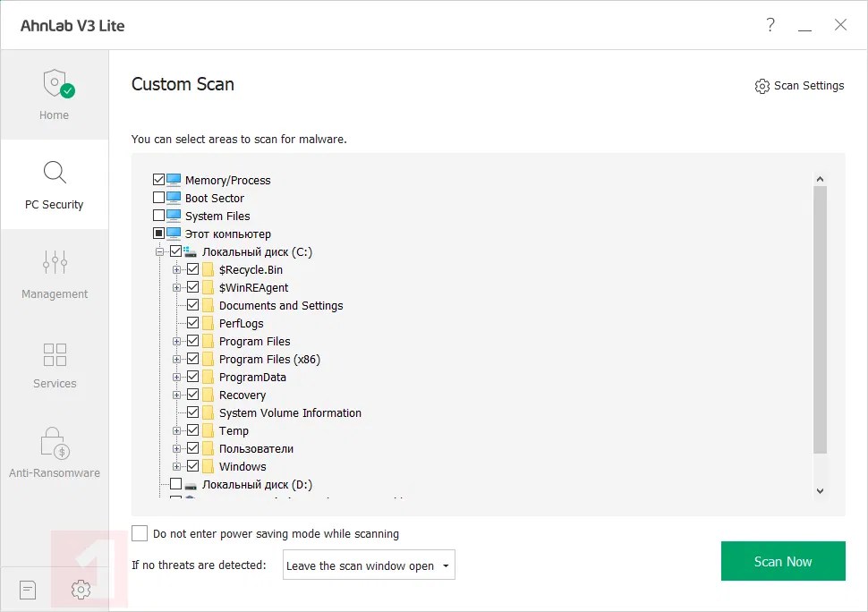Screen dimensions: 868x612
Task: Click the log document icon at bottom left
Action: tap(28, 590)
